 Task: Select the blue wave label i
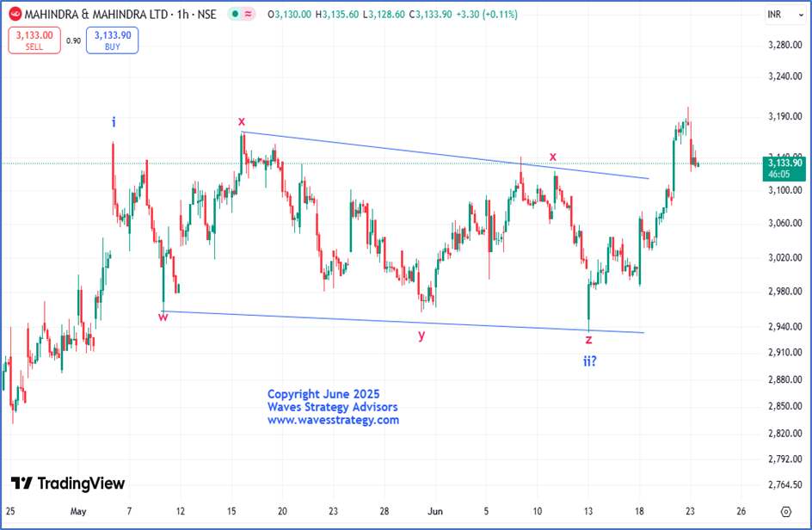point(114,122)
